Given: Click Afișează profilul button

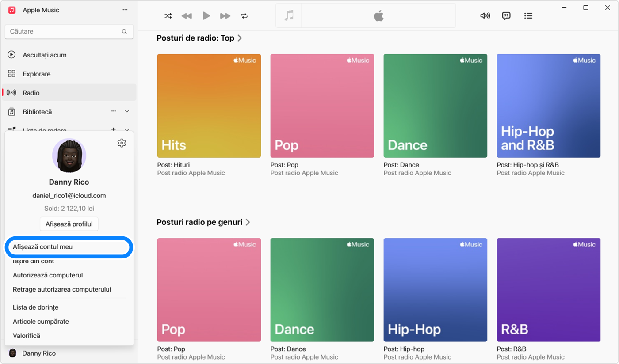Looking at the screenshot, I should tap(69, 224).
